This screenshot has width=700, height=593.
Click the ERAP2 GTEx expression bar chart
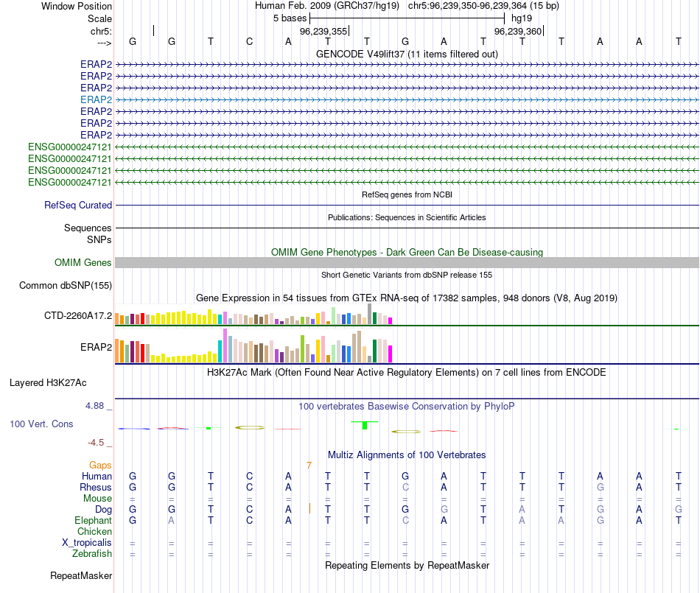(253, 345)
